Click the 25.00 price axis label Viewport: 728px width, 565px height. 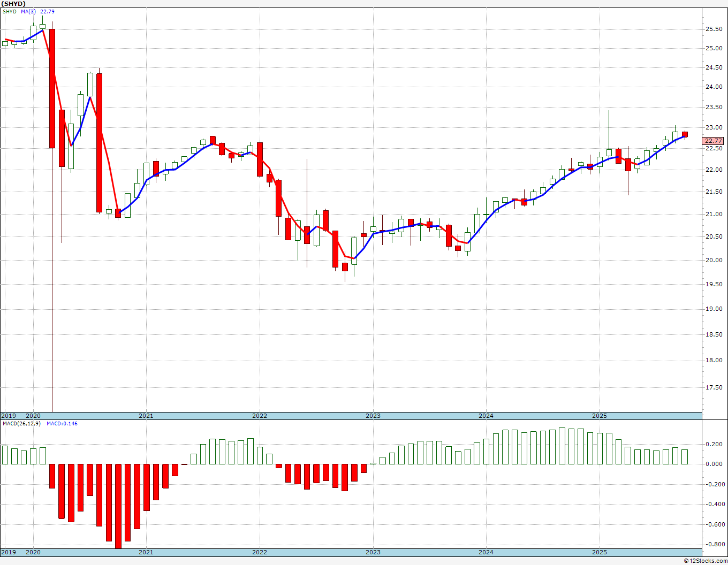(714, 48)
